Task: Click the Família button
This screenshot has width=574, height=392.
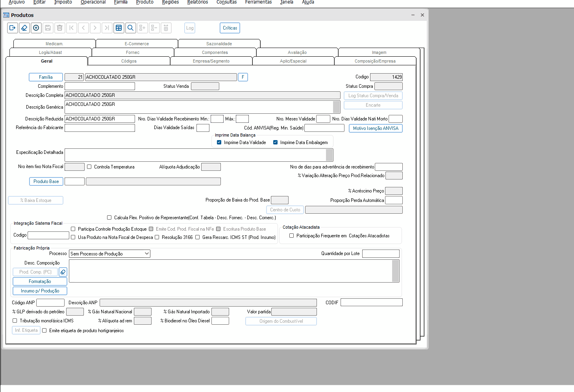Action: [x=46, y=77]
